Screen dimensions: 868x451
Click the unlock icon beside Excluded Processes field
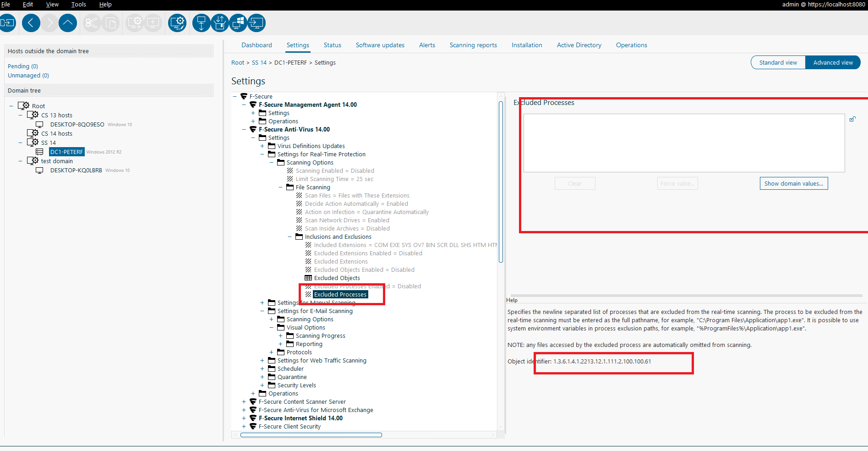(852, 119)
